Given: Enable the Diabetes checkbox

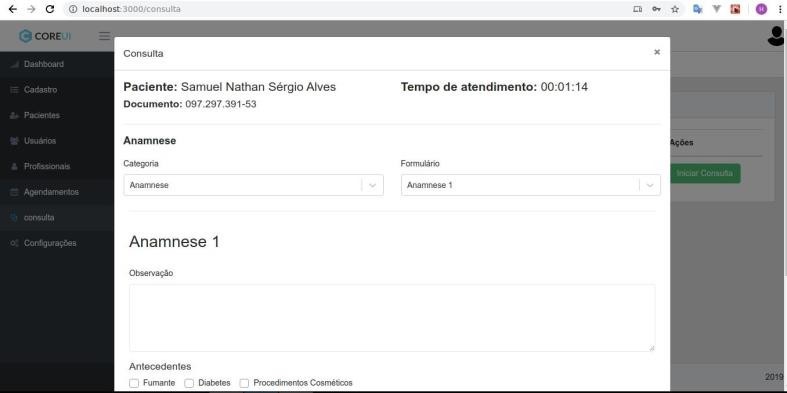Looking at the screenshot, I should [189, 383].
